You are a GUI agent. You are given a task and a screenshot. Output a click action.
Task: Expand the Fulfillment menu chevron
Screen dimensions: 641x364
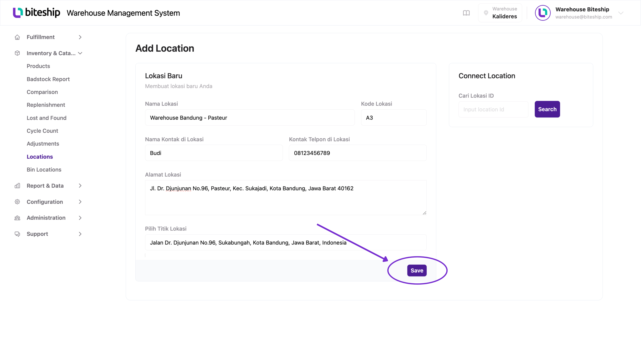(x=80, y=37)
